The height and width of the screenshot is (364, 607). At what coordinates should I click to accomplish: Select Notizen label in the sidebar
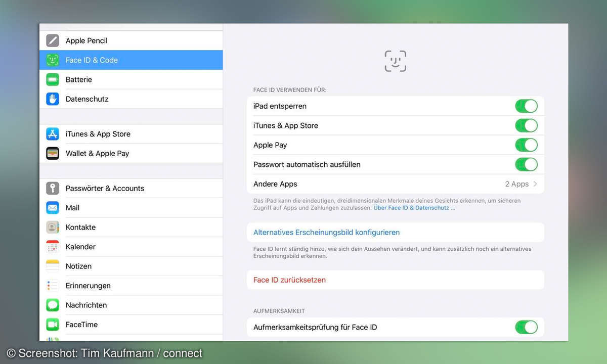tap(78, 266)
